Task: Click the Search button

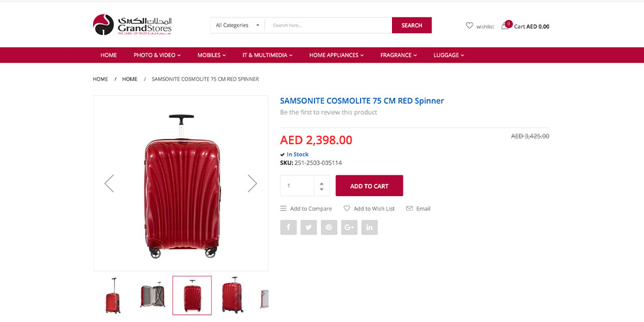Action: coord(412,25)
